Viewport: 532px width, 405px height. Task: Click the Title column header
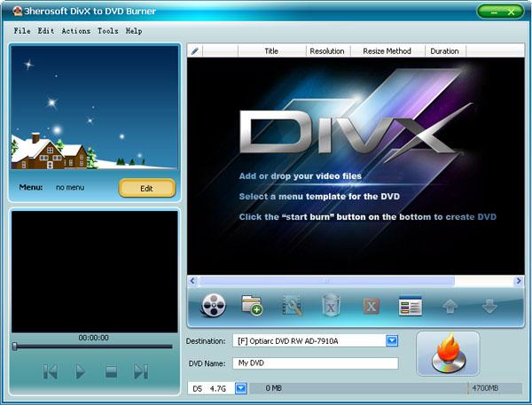coord(271,51)
